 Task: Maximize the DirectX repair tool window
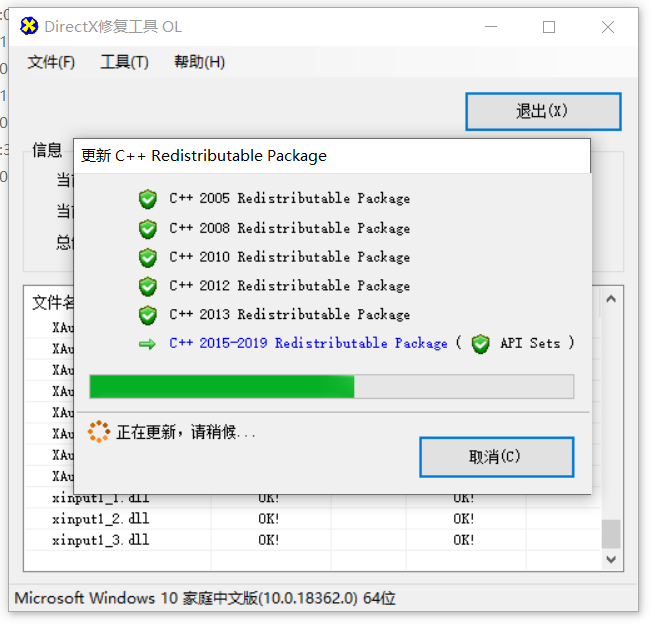549,27
